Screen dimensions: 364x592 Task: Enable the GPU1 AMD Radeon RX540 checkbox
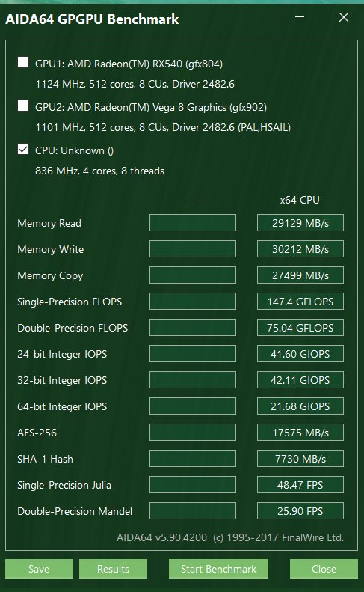[x=23, y=62]
